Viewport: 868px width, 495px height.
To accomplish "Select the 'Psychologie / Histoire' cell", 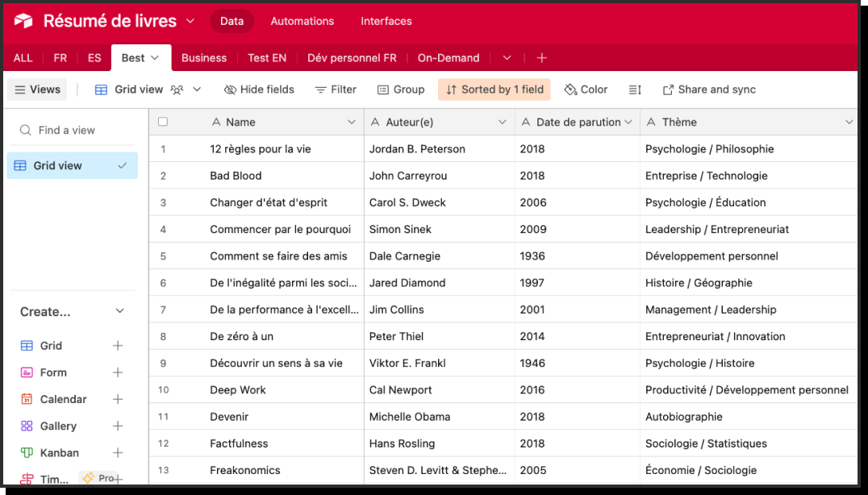I will [749, 364].
